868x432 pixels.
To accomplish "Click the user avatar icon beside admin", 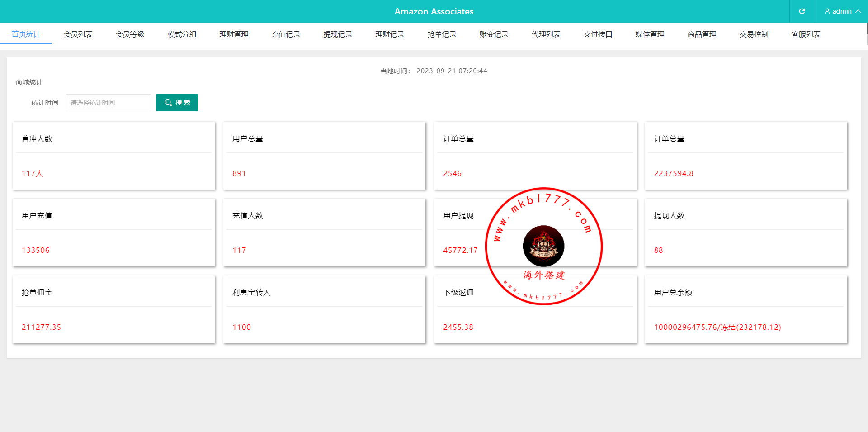I will (827, 11).
